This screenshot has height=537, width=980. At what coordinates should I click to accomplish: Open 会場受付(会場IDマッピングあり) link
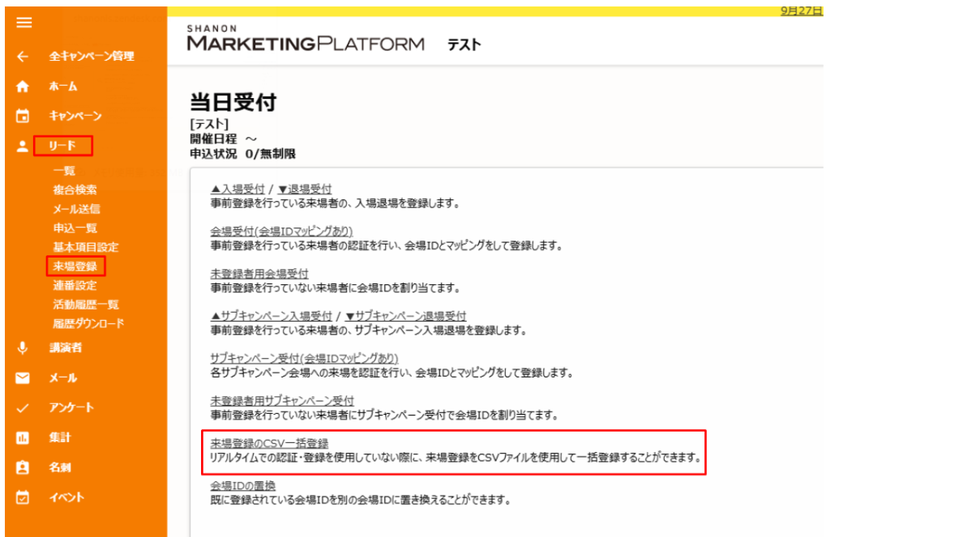pyautogui.click(x=281, y=232)
